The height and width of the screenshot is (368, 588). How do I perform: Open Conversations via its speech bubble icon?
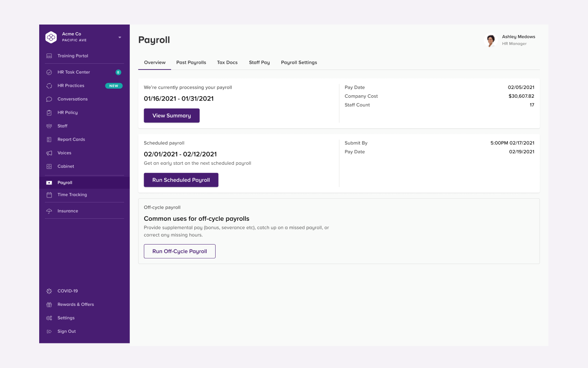point(49,99)
